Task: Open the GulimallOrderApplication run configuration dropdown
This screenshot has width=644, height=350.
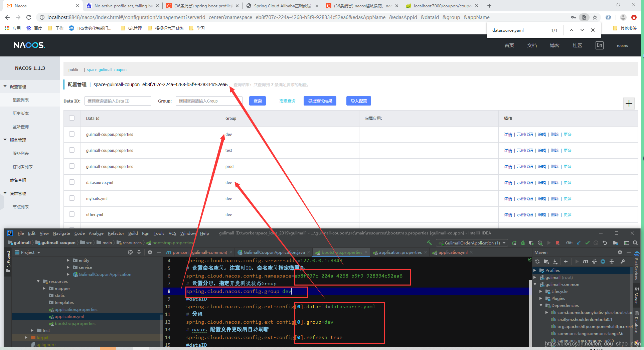Action: (x=472, y=243)
